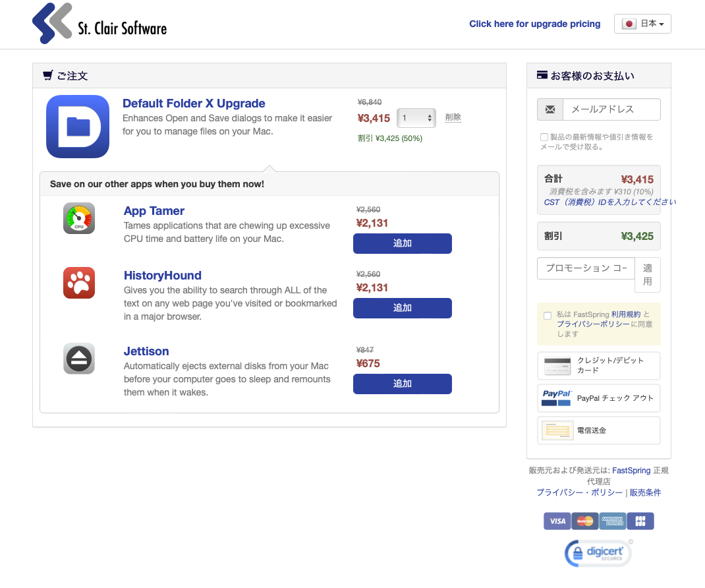Click the envelope icon in the email field
The height and width of the screenshot is (588, 705).
click(x=550, y=109)
